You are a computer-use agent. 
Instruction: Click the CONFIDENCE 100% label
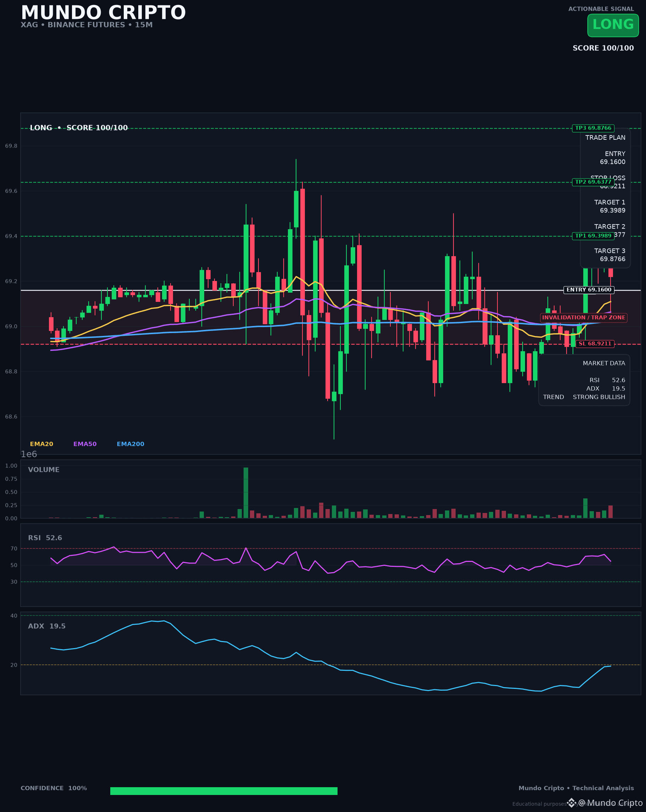coord(54,788)
